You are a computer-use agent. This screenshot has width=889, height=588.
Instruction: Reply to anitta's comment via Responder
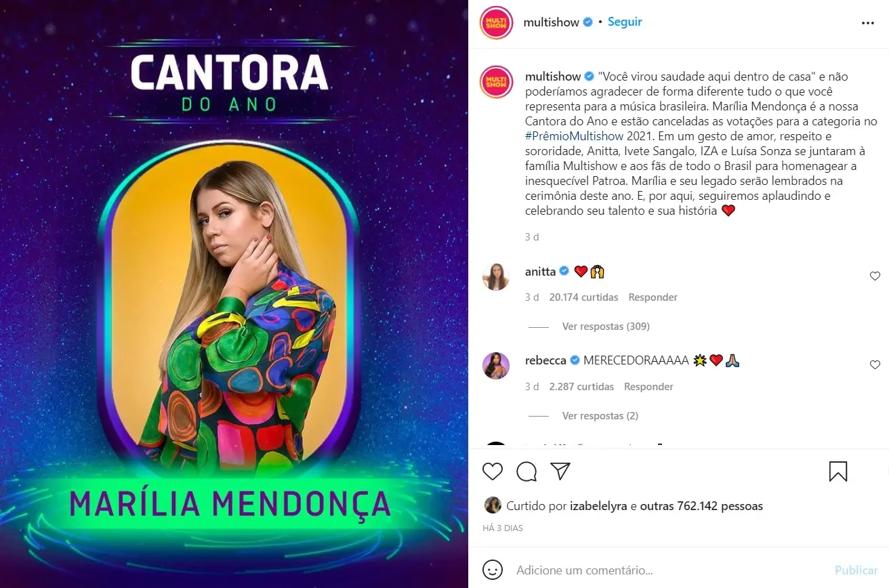coord(653,297)
